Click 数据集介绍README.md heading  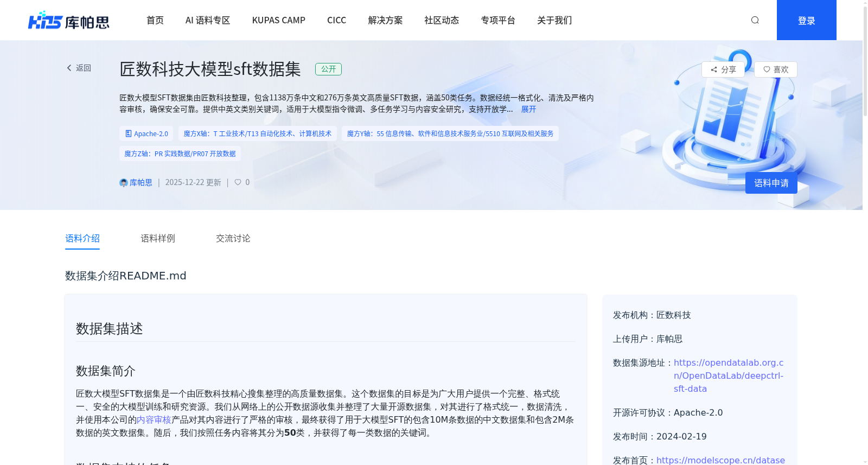pos(126,276)
